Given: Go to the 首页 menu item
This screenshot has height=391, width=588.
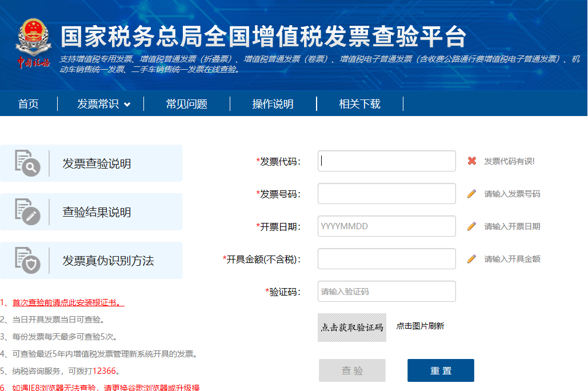Looking at the screenshot, I should pyautogui.click(x=28, y=104).
